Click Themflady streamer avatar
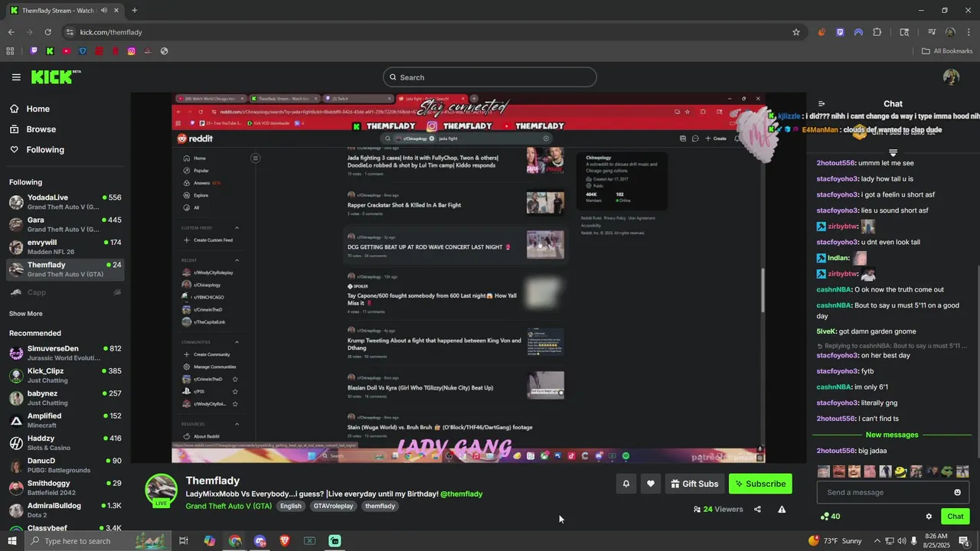 point(162,491)
